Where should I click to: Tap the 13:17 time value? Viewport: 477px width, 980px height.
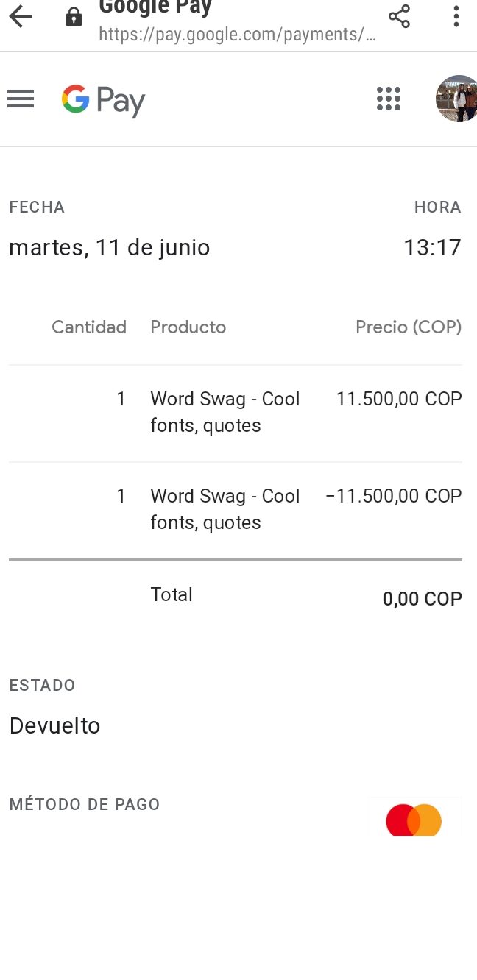point(432,248)
